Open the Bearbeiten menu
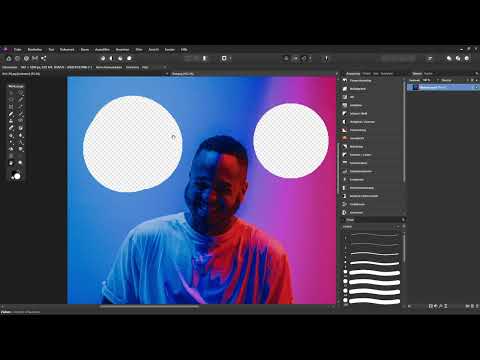Viewport: 480px width, 360px height. (35, 49)
